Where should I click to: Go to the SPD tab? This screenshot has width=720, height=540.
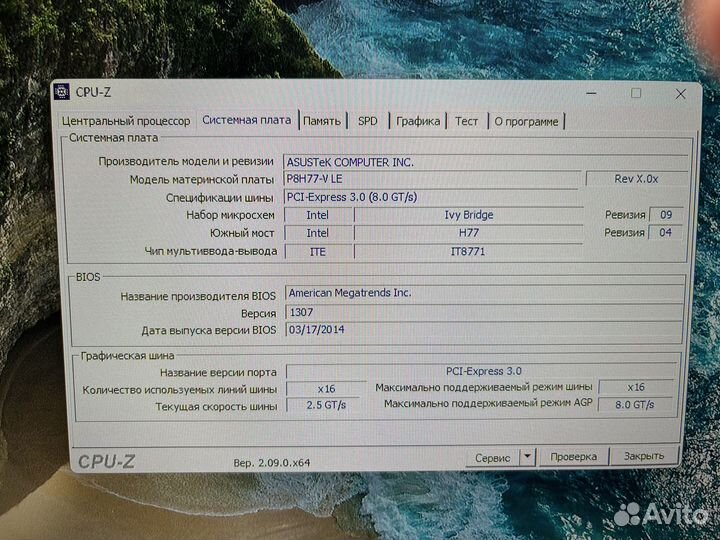(x=368, y=121)
